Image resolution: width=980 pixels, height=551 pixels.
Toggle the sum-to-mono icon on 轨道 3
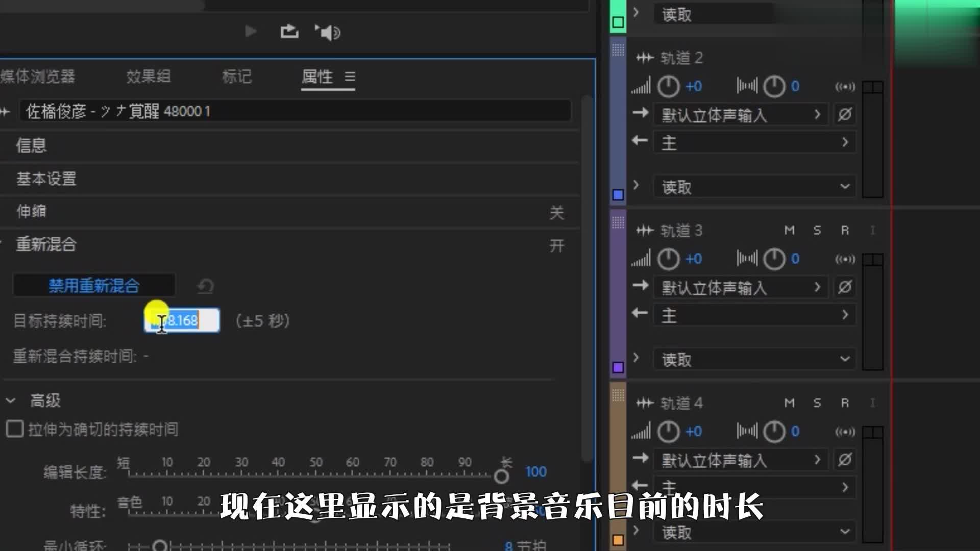coord(845,259)
